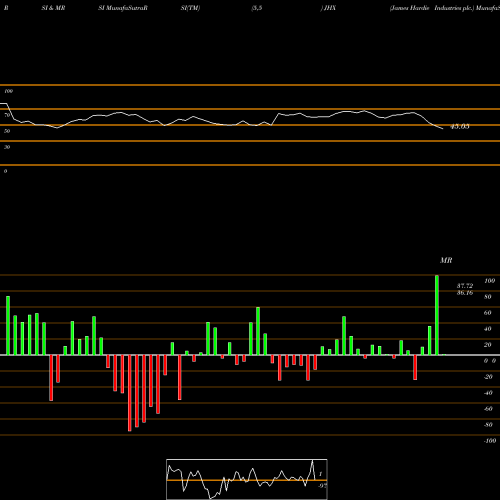Click the James Hardie Industries plc. title

432,8
